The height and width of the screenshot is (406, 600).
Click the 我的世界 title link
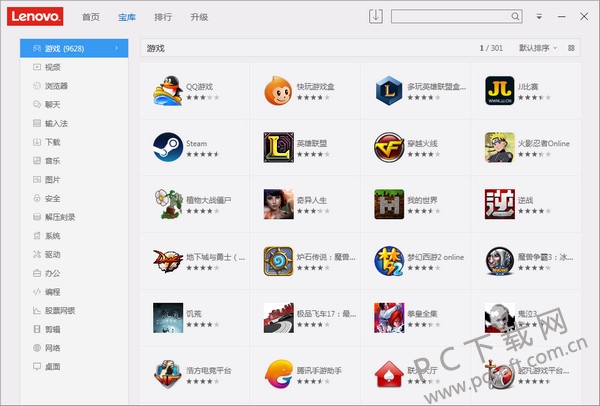point(422,200)
